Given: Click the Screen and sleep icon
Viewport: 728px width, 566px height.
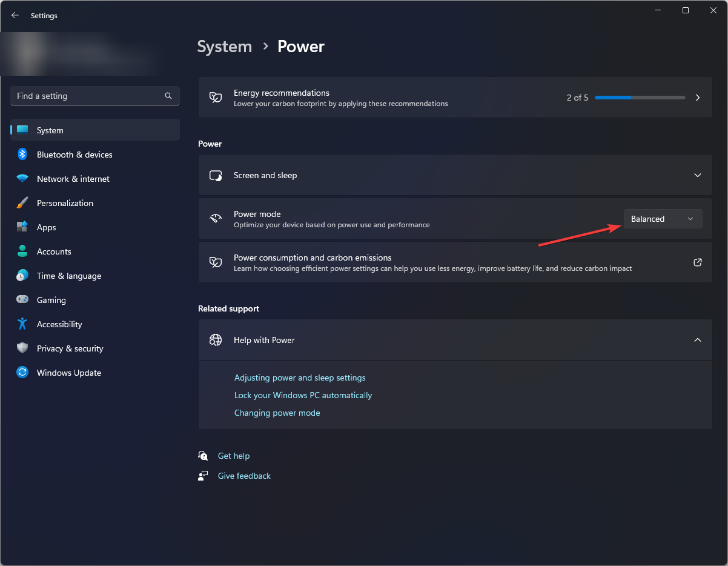Looking at the screenshot, I should pos(216,175).
